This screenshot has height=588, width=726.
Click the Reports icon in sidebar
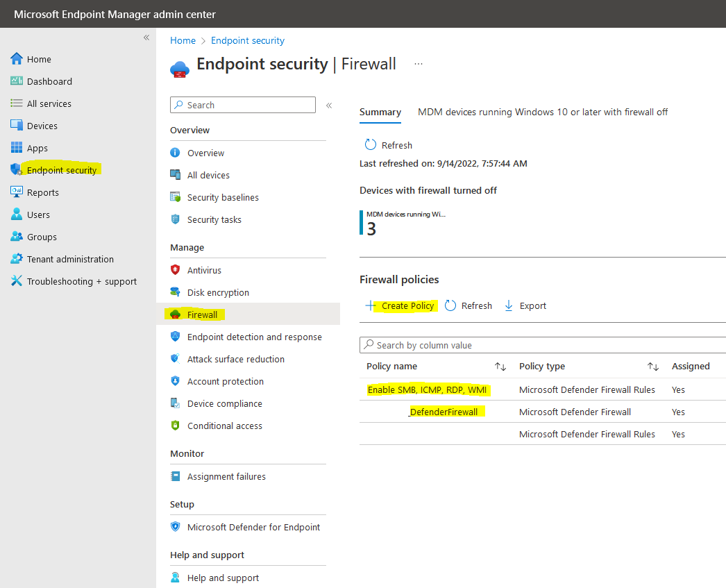[x=17, y=192]
